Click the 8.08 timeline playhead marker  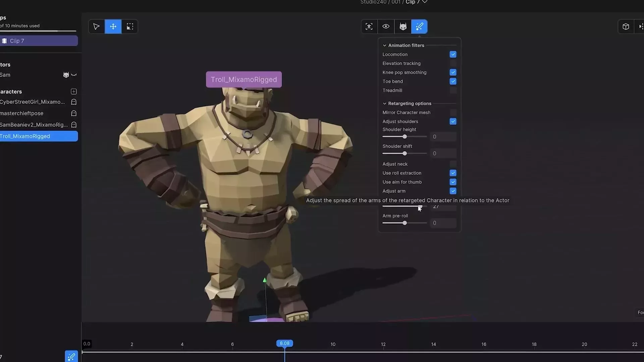[284, 343]
